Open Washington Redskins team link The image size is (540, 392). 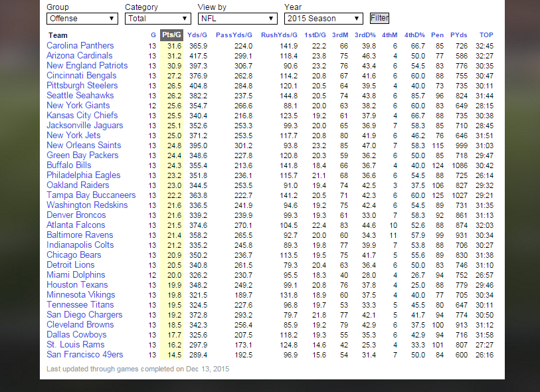tap(87, 205)
